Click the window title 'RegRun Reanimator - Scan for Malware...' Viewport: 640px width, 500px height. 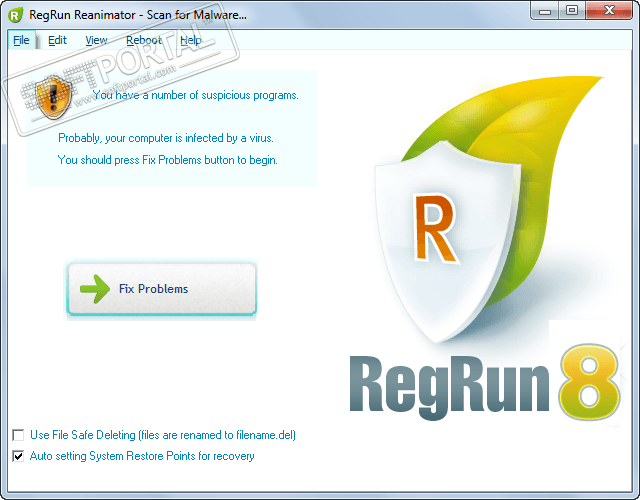pos(138,15)
